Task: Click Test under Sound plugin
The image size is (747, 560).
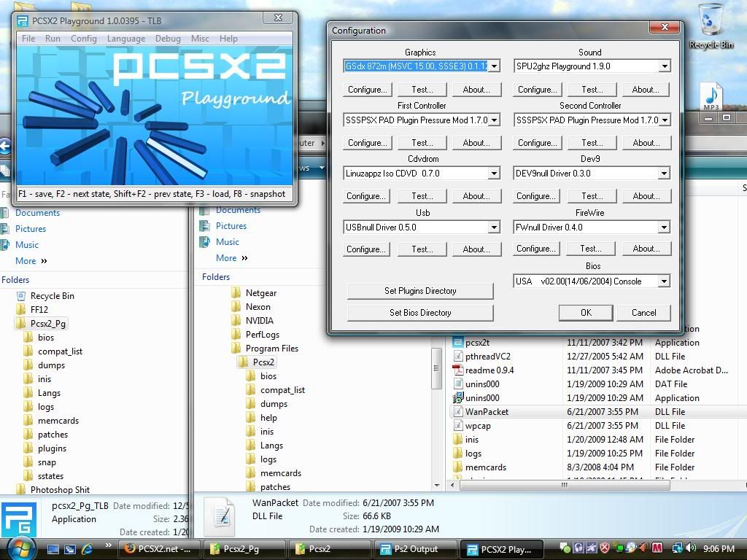Action: pos(592,90)
